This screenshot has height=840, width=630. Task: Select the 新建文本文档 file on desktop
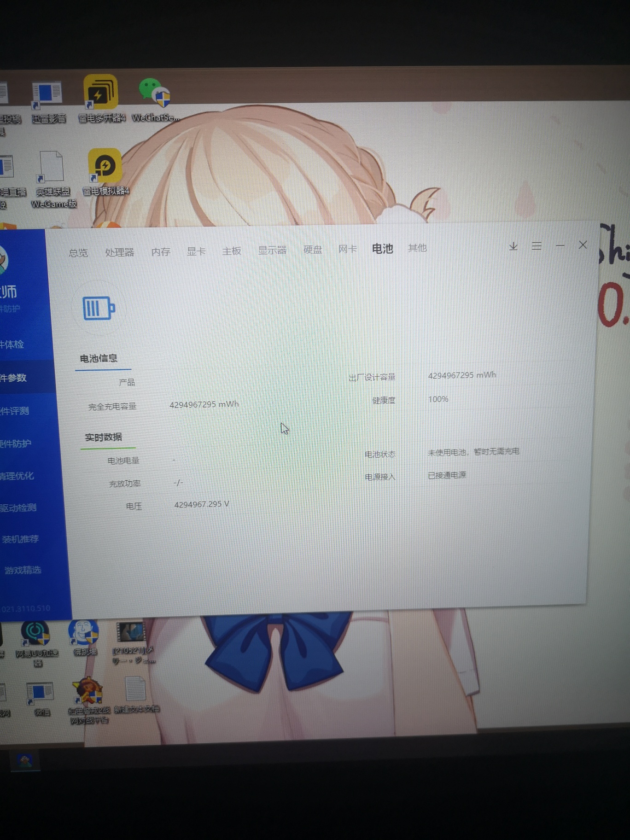(136, 694)
